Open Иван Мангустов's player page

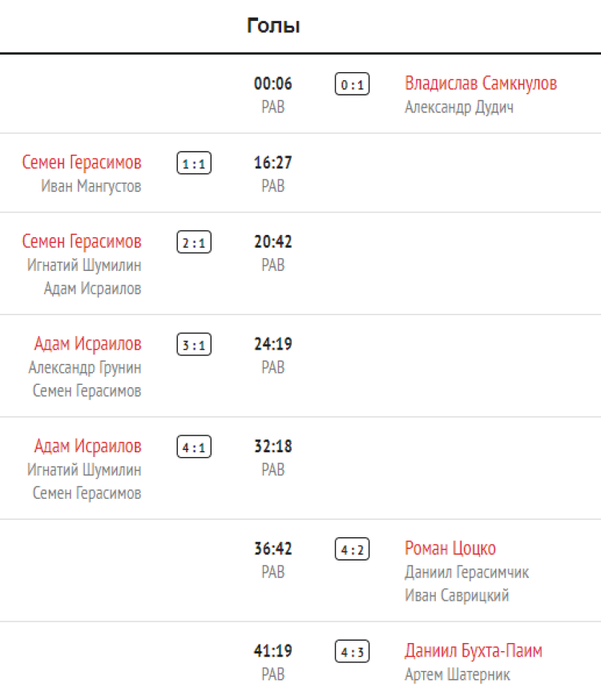coord(91,186)
